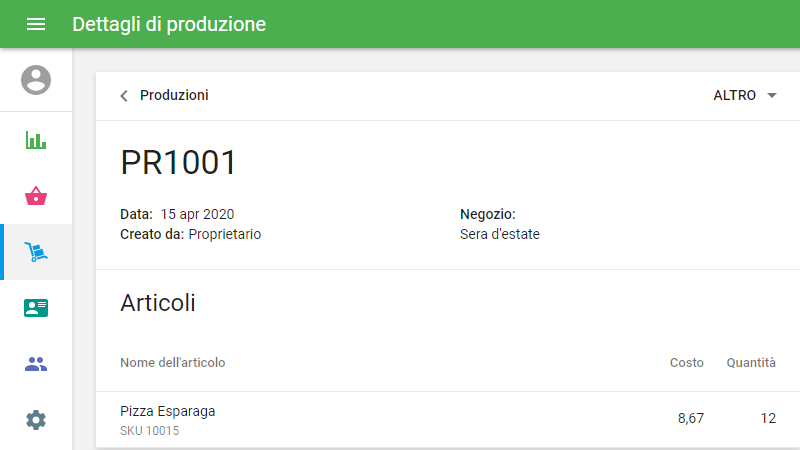
Task: Open the hamburger navigation menu
Action: 36,24
